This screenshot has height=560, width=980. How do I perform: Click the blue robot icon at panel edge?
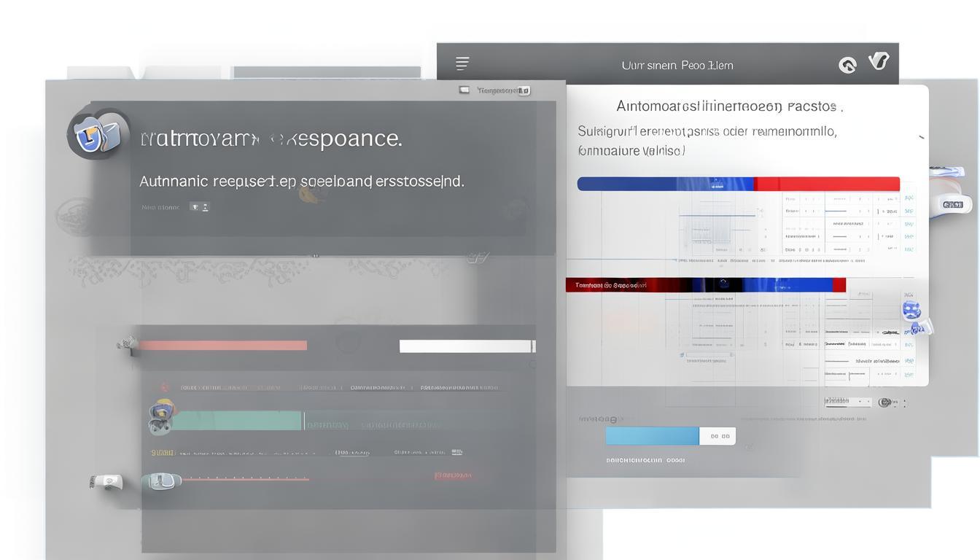(x=911, y=310)
